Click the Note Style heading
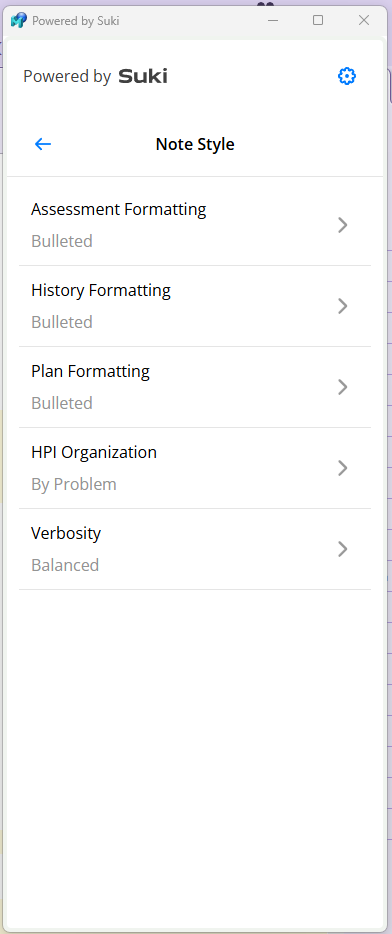Viewport: 392px width, 934px height. pyautogui.click(x=195, y=144)
